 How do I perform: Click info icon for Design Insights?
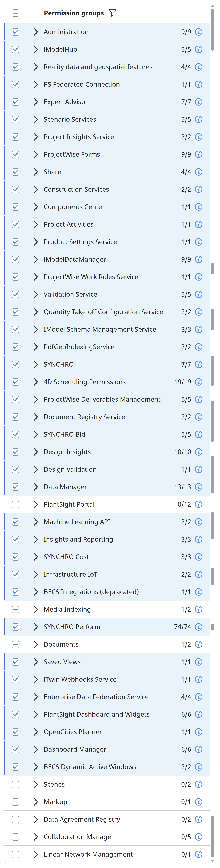pyautogui.click(x=199, y=452)
